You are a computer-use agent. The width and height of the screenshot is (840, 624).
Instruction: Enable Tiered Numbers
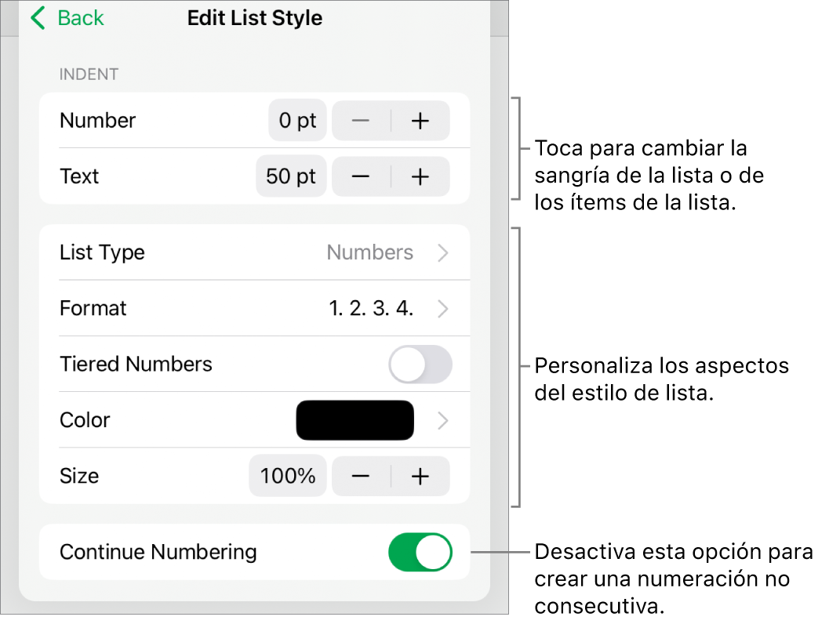pyautogui.click(x=420, y=364)
